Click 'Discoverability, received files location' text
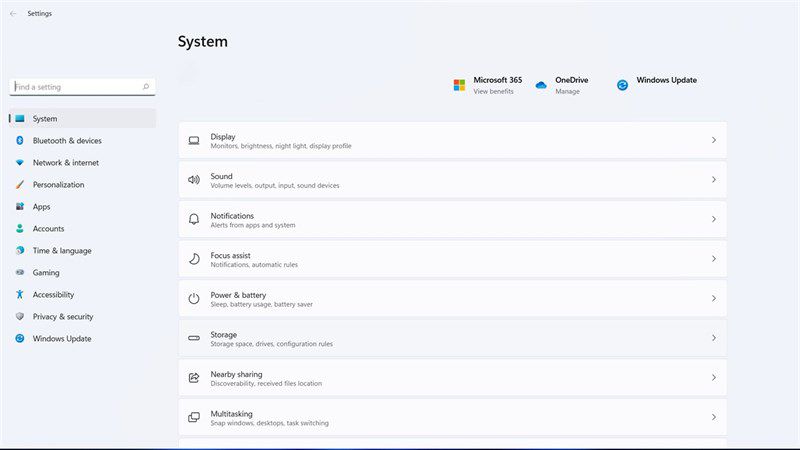Viewport: 800px width, 450px height. pyautogui.click(x=266, y=383)
